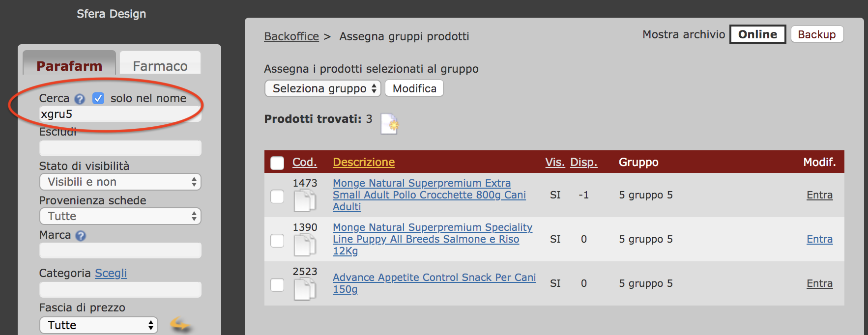Viewport: 868px width, 335px height.
Task: Click the Escludi input field
Action: click(x=120, y=148)
